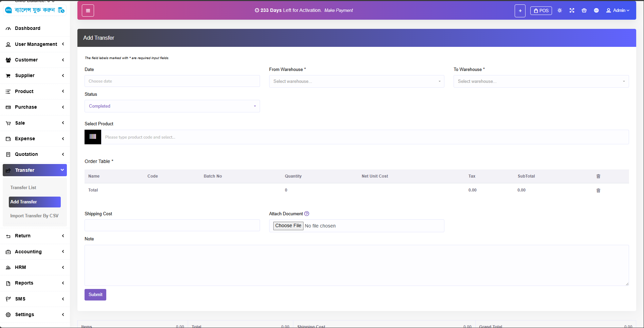Open the Admin user menu
This screenshot has height=328, width=644.
(618, 11)
